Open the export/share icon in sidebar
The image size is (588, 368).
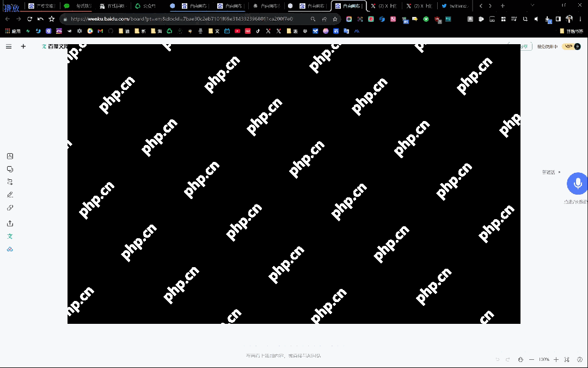coord(10,223)
